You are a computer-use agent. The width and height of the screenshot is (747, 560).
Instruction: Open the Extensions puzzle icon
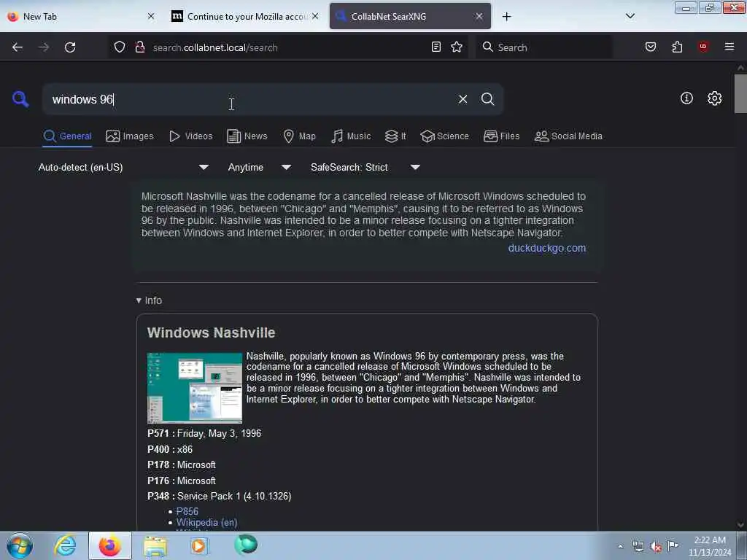677,47
